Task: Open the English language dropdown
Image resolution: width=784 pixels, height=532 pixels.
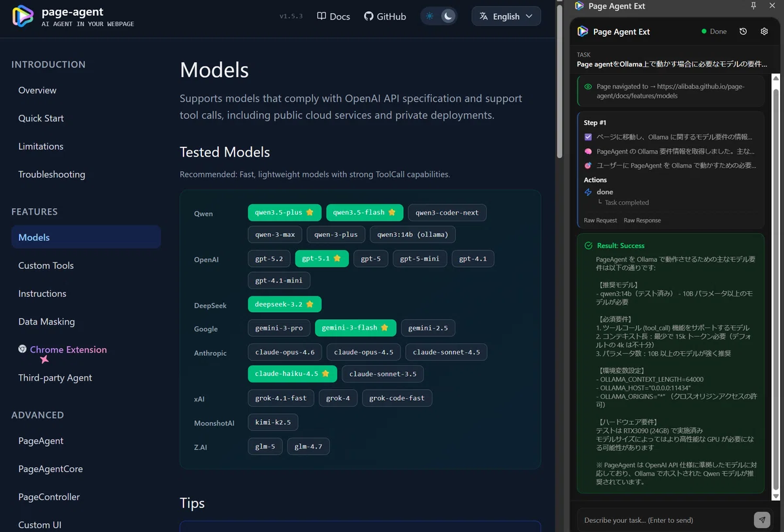Action: 506,16
